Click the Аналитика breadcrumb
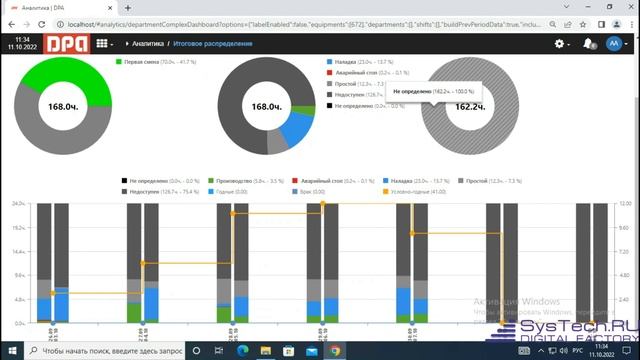The width and height of the screenshot is (640, 360). 147,44
